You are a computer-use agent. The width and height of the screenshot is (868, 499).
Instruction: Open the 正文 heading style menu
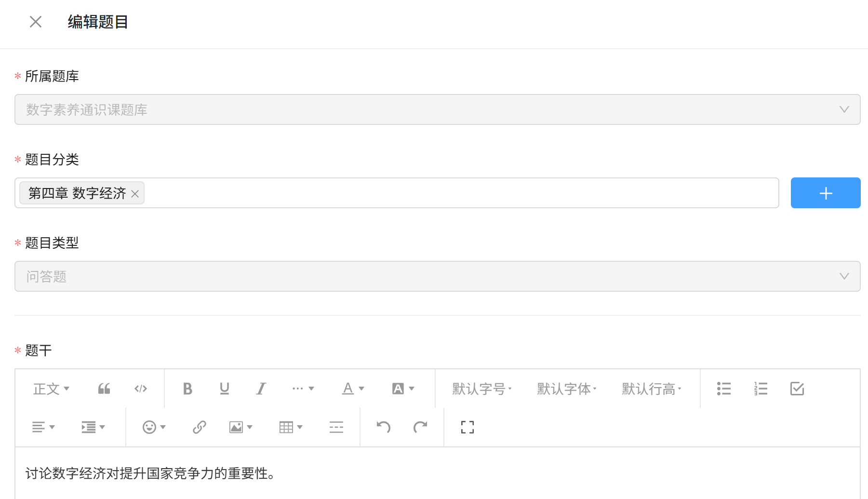(51, 389)
